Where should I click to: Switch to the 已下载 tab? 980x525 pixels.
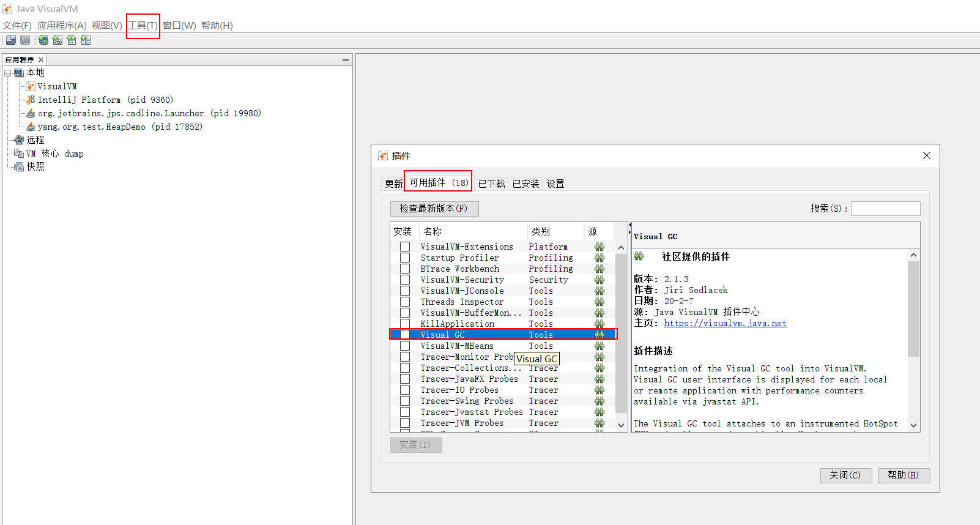(x=491, y=184)
